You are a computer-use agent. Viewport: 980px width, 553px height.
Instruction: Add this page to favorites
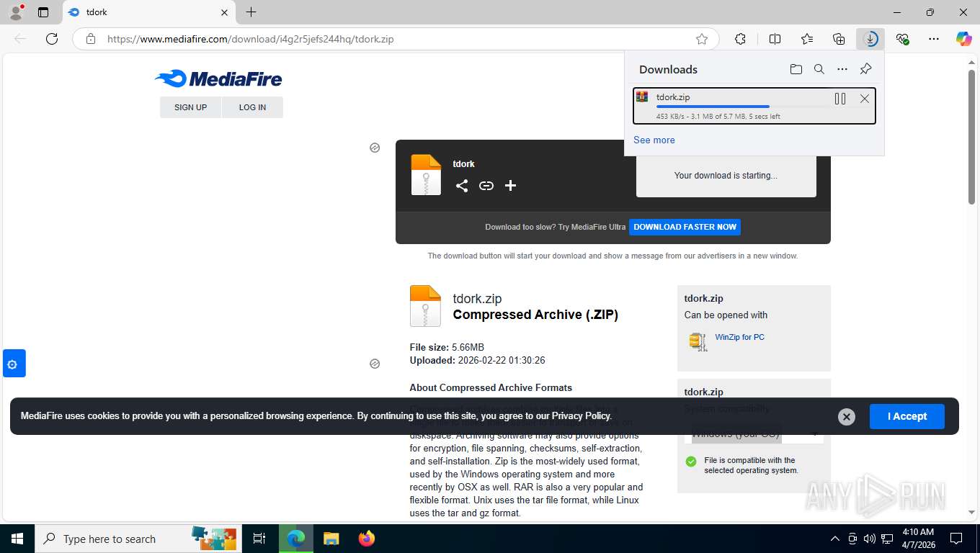click(x=702, y=39)
